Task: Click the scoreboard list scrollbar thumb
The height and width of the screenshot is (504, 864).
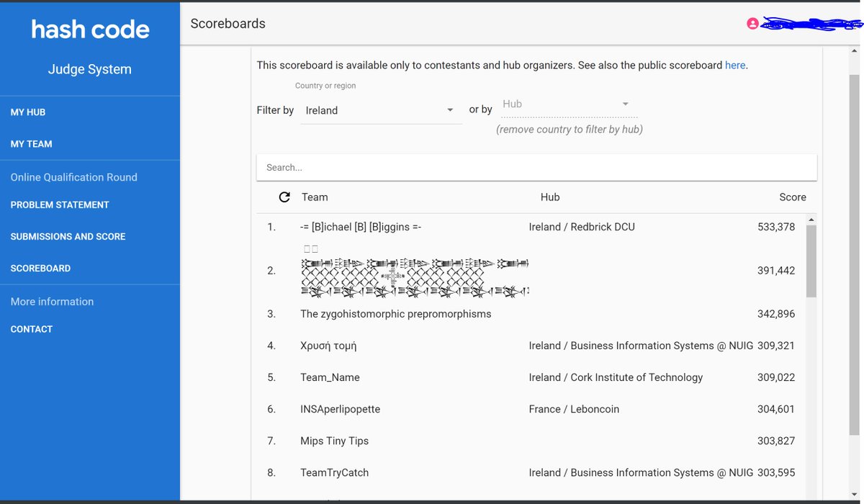Action: (x=811, y=261)
